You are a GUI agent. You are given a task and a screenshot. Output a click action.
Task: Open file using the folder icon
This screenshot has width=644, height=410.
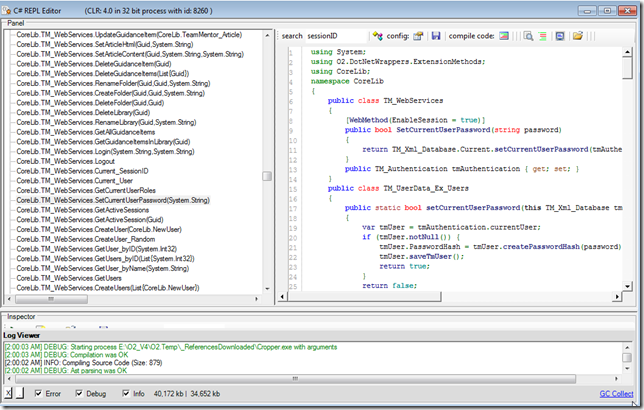pos(578,36)
